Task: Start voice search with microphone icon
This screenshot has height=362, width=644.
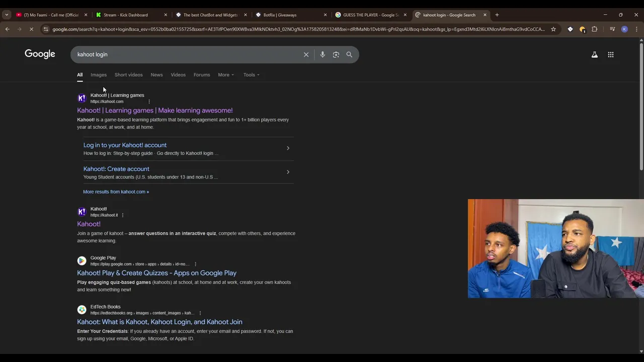Action: coord(323,54)
